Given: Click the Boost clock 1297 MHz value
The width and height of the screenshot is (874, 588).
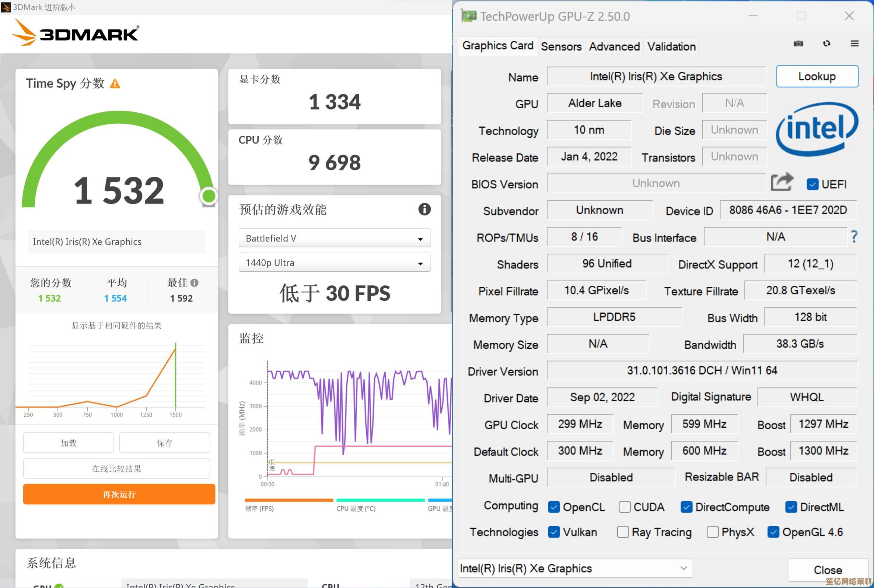Looking at the screenshot, I should pos(824,424).
